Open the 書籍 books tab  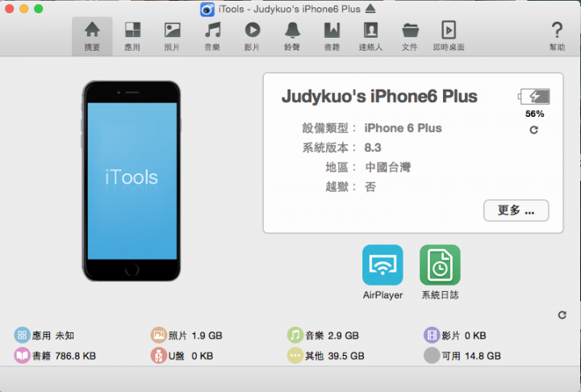[x=332, y=36]
